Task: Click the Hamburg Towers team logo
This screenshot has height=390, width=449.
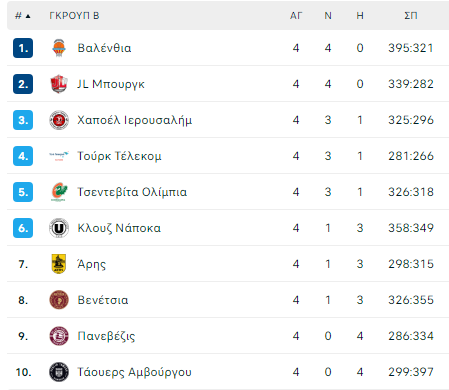Action: tap(59, 372)
